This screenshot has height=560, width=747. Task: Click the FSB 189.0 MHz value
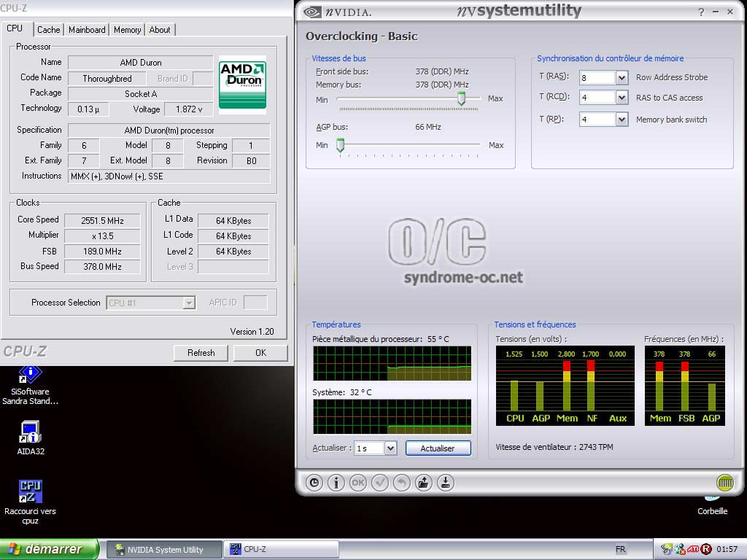tap(102, 252)
